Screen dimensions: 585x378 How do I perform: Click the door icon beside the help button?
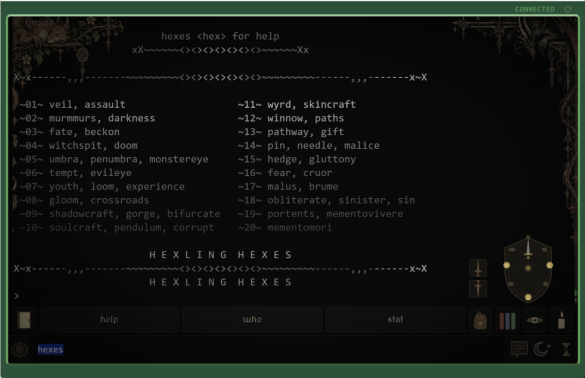click(x=24, y=320)
